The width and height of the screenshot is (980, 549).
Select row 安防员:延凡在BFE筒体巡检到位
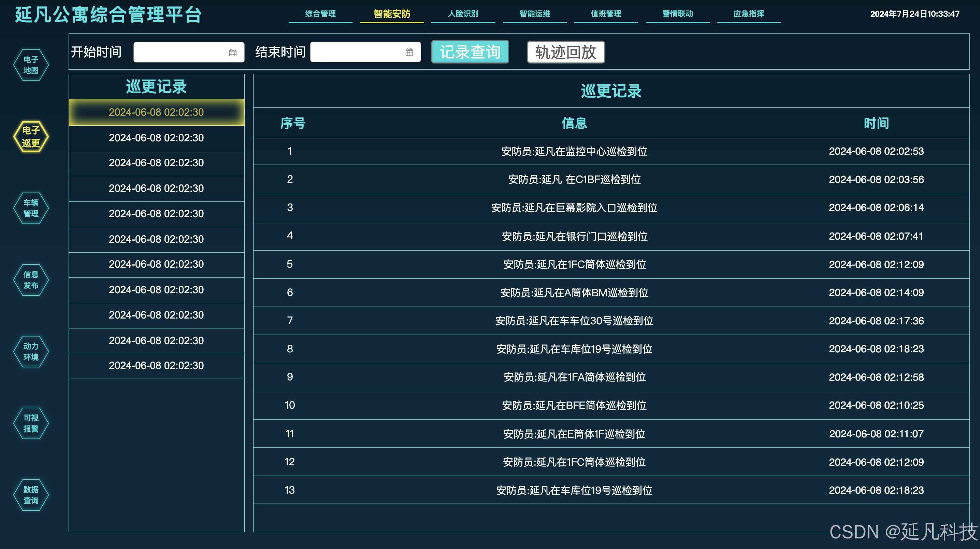[611, 406]
